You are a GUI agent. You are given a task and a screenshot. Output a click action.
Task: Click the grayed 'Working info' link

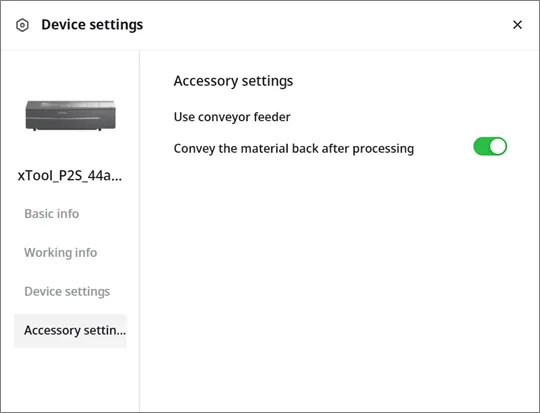pos(61,252)
